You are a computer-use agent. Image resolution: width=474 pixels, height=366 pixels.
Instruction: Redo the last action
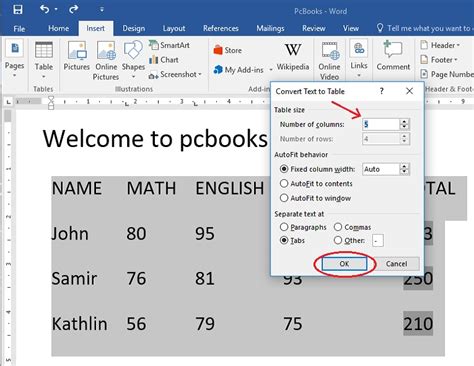(73, 9)
